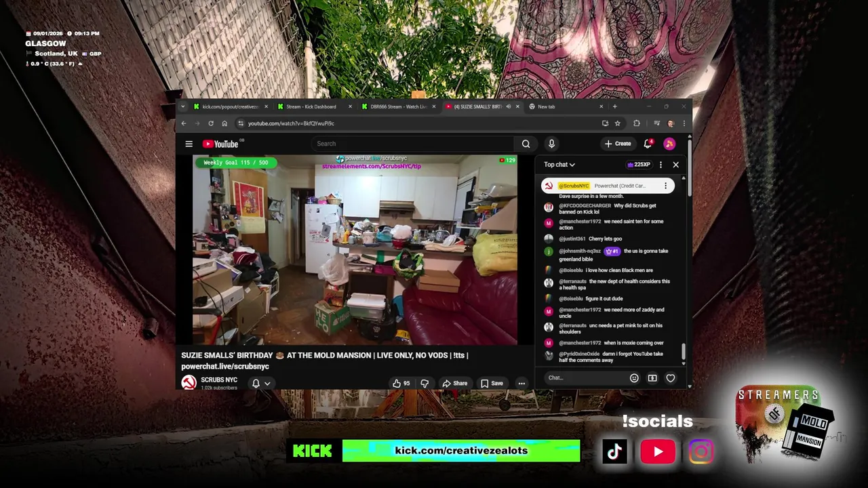The height and width of the screenshot is (488, 868).
Task: Open a new browser tab with plus
Action: click(614, 106)
